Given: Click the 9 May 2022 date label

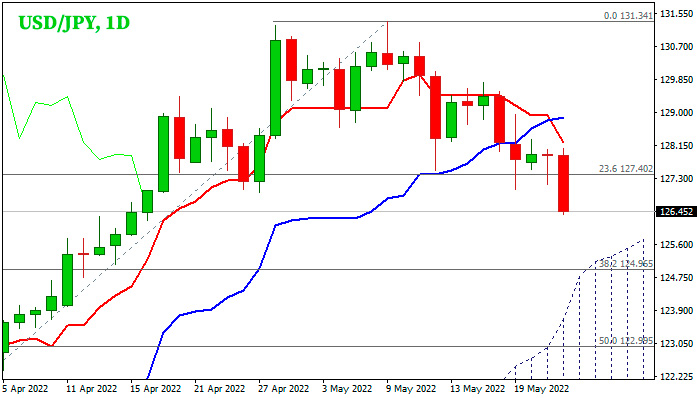Looking at the screenshot, I should [411, 389].
